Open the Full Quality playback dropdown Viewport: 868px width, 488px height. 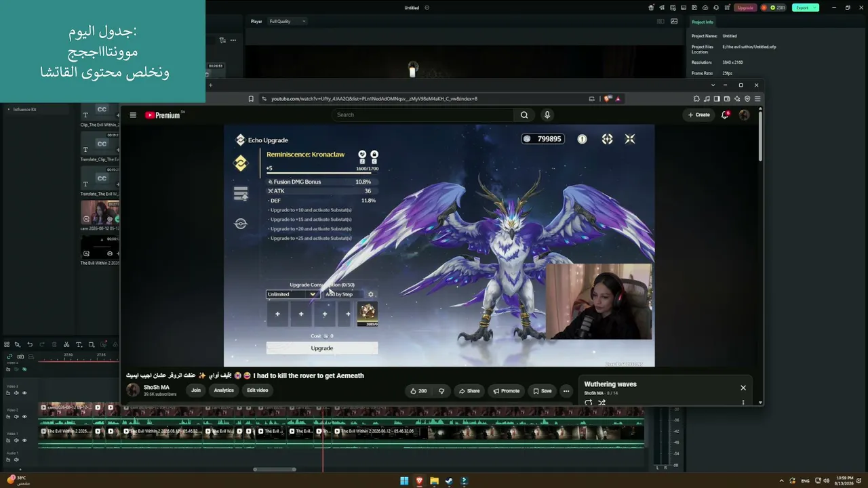click(x=288, y=22)
